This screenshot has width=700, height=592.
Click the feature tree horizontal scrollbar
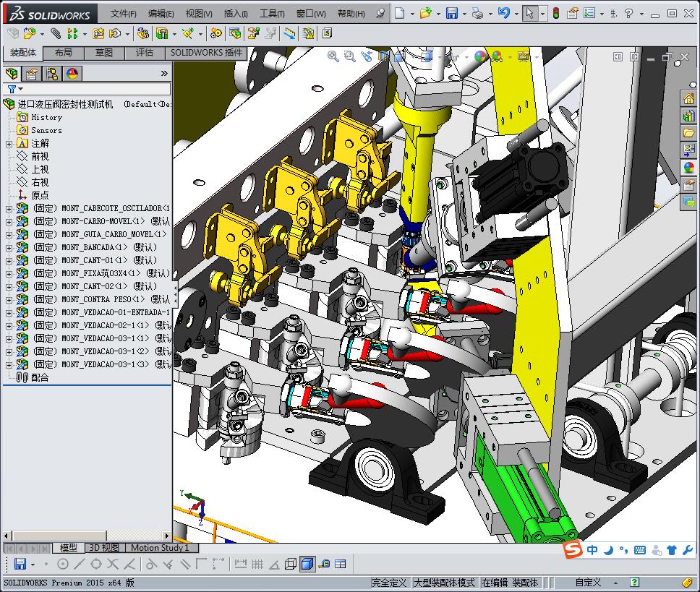tap(87, 536)
